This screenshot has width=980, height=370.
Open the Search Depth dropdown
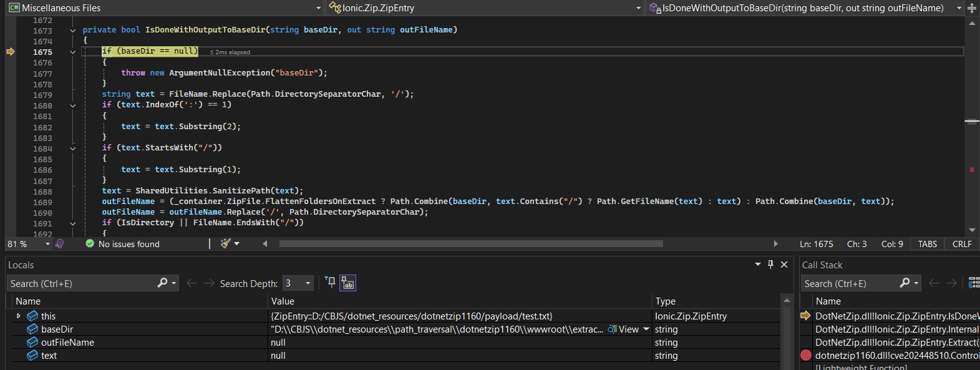(308, 283)
